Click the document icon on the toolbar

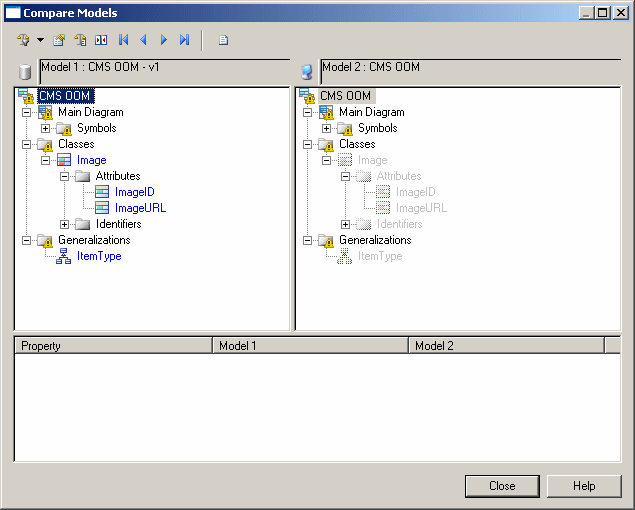click(224, 40)
